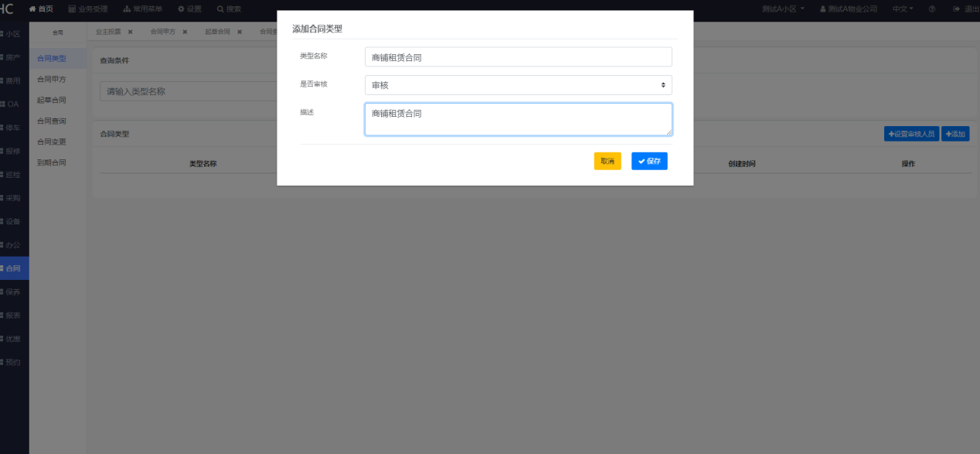The image size is (980, 454).
Task: Open the 预约 sidebar module
Action: (14, 362)
